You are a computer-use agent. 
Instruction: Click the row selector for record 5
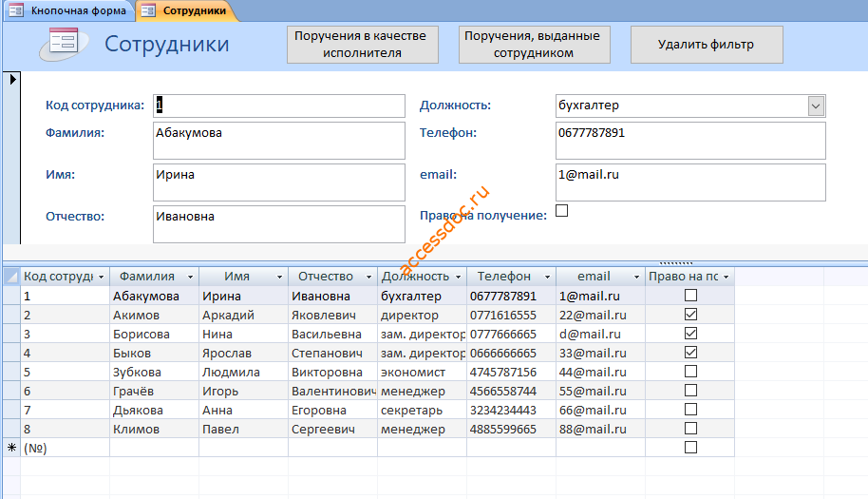(x=11, y=373)
